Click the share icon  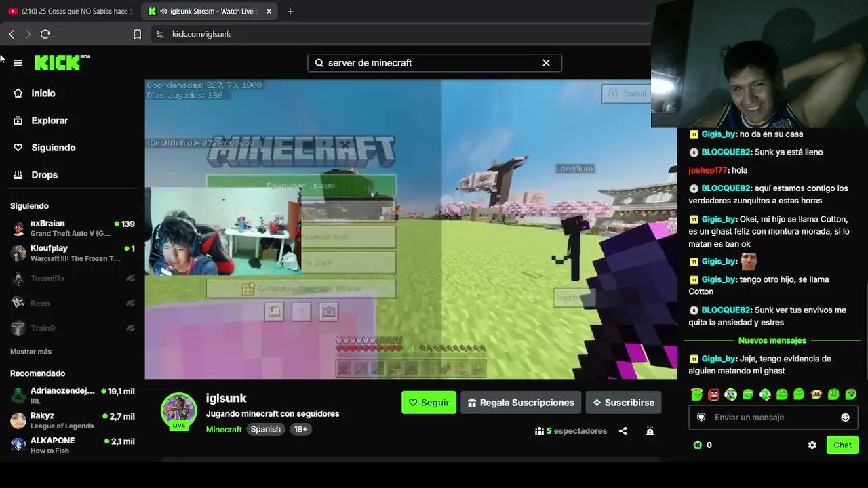tap(623, 431)
